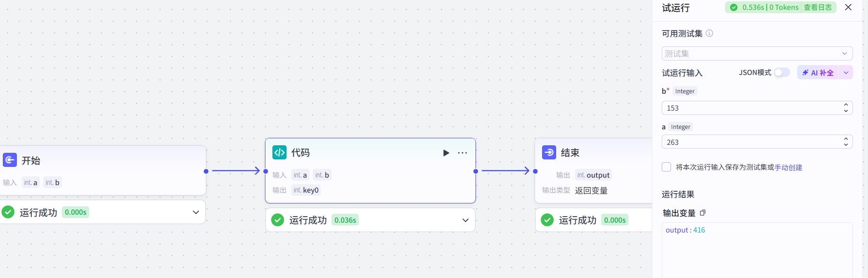The width and height of the screenshot is (868, 278).
Task: Click the Start node output connector dot
Action: [x=206, y=171]
